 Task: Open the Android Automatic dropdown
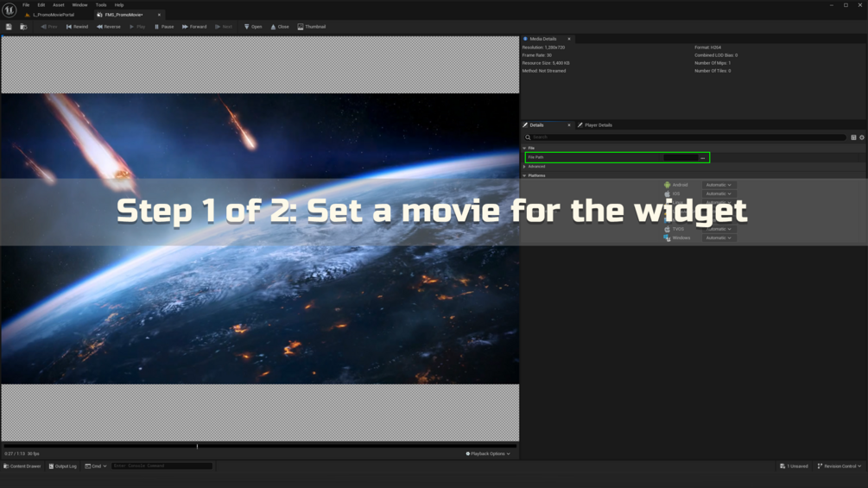(x=719, y=185)
